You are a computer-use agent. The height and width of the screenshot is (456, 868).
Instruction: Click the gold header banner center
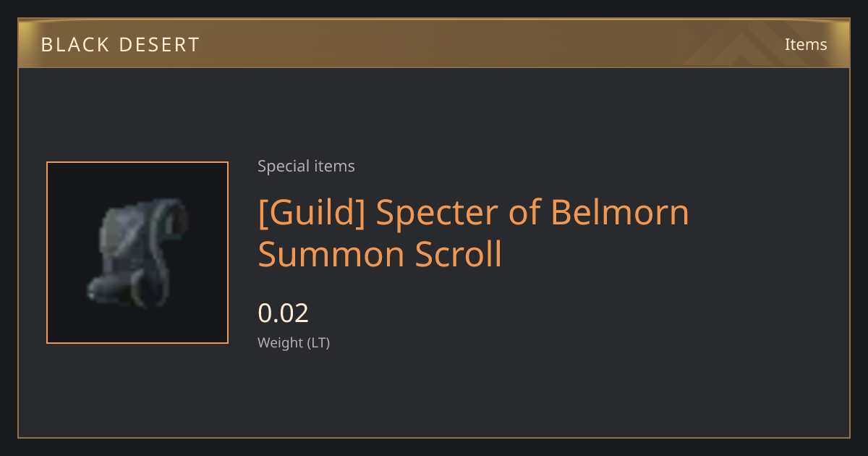434,43
